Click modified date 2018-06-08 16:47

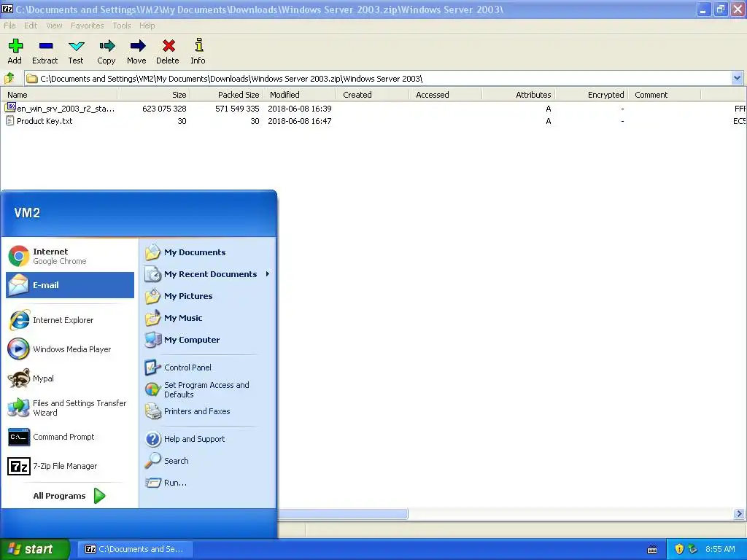click(x=299, y=121)
